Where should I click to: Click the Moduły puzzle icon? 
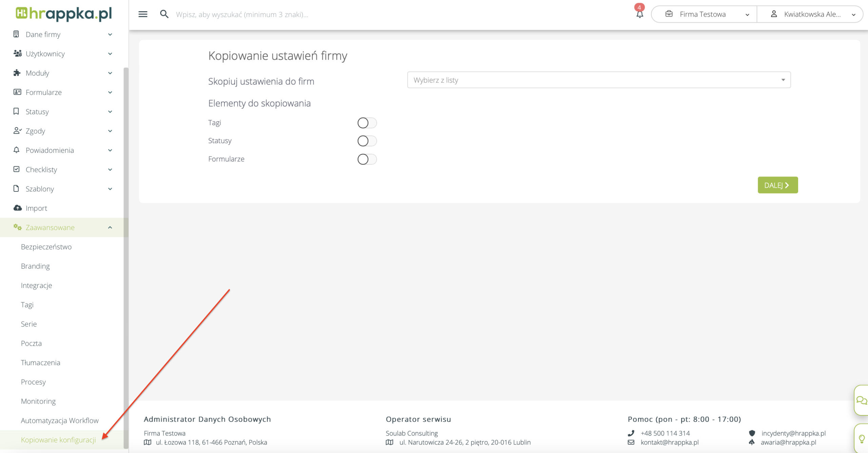tap(17, 73)
